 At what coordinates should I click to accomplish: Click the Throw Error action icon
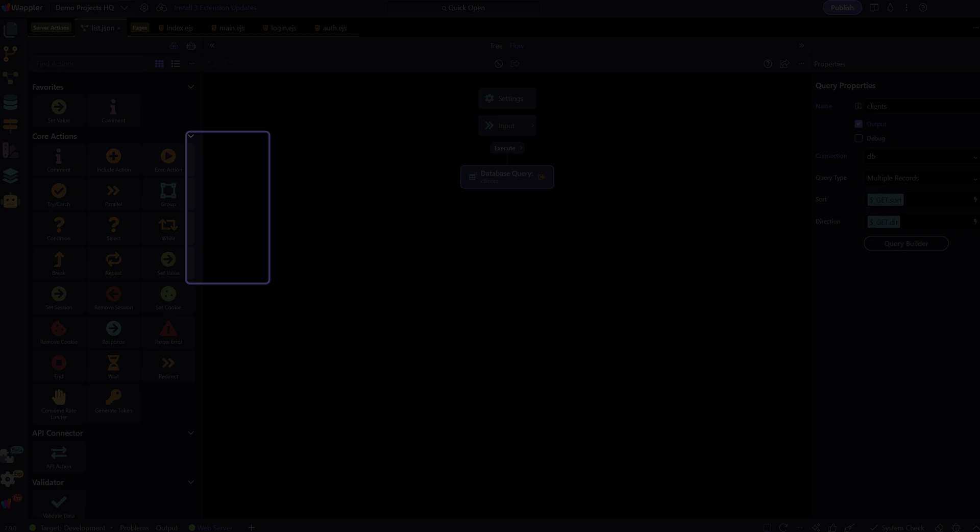tap(168, 329)
